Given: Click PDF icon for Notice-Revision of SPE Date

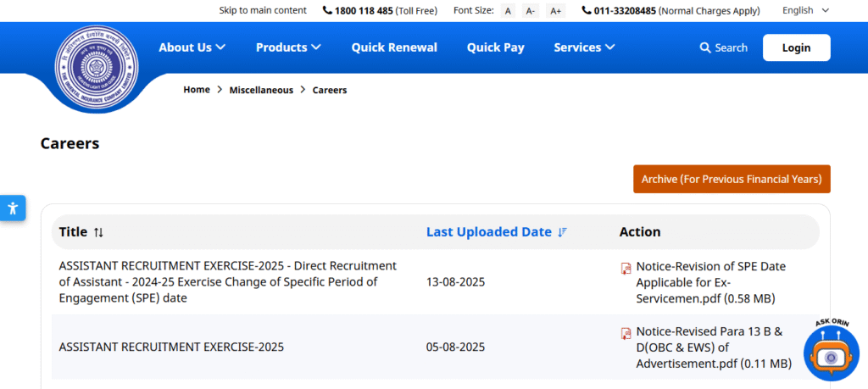Looking at the screenshot, I should pos(626,269).
